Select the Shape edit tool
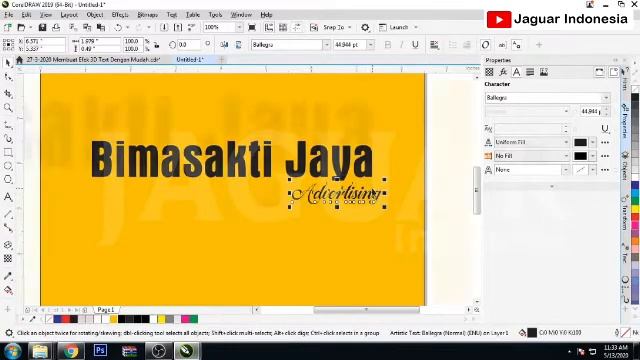Image resolution: width=640 pixels, height=360 pixels. pos(8,77)
